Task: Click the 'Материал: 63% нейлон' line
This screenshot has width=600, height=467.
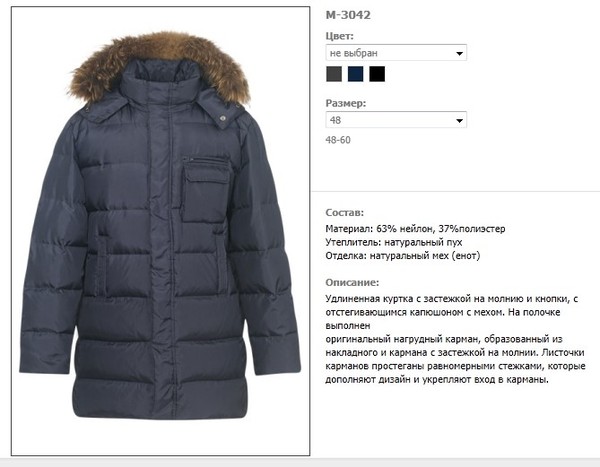Action: [x=415, y=229]
